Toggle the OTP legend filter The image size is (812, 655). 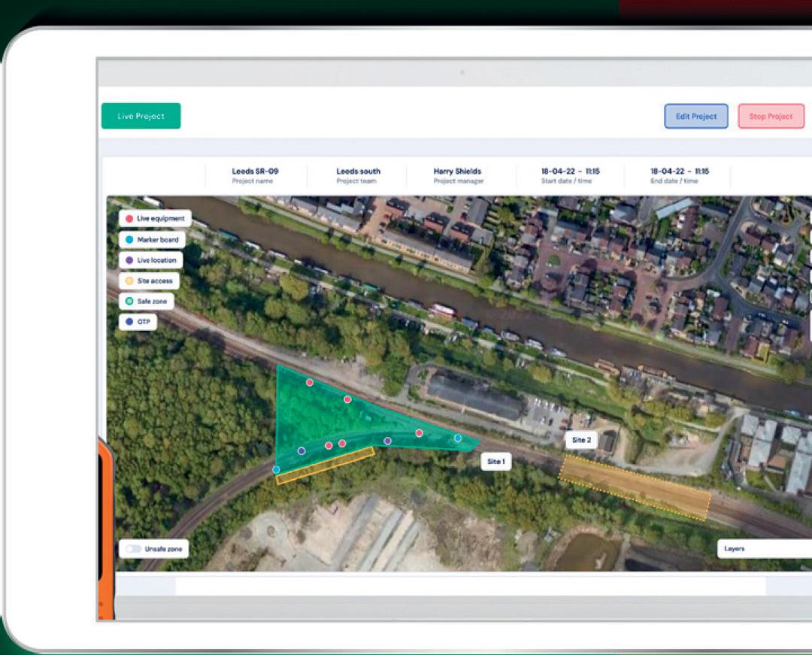[x=138, y=322]
